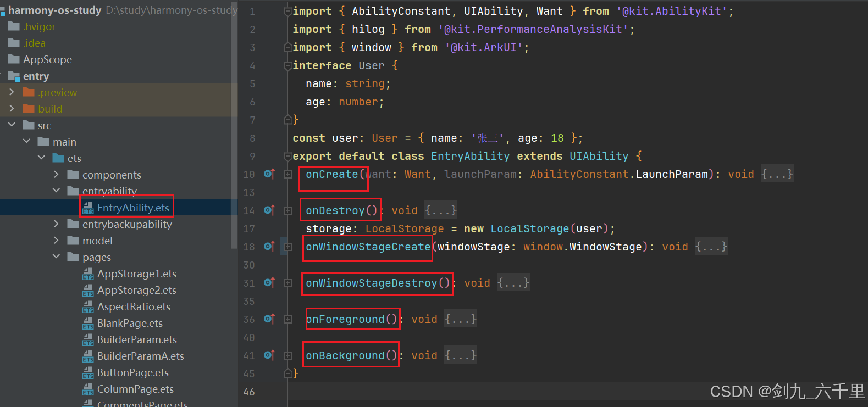
Task: Collapse the pages folder
Action: coord(56,257)
